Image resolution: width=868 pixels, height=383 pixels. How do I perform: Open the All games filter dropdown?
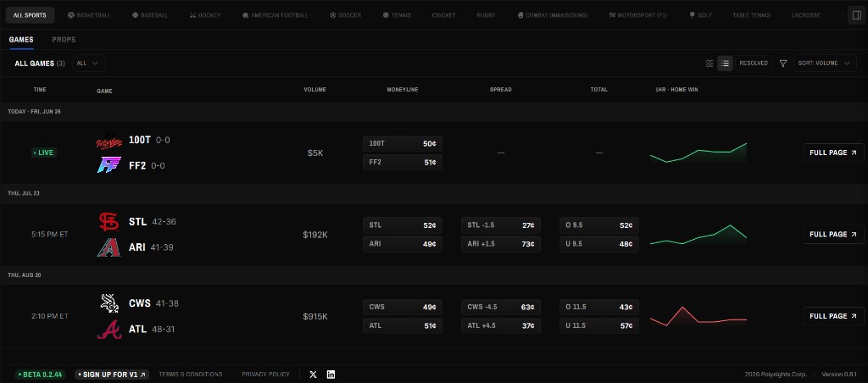88,64
